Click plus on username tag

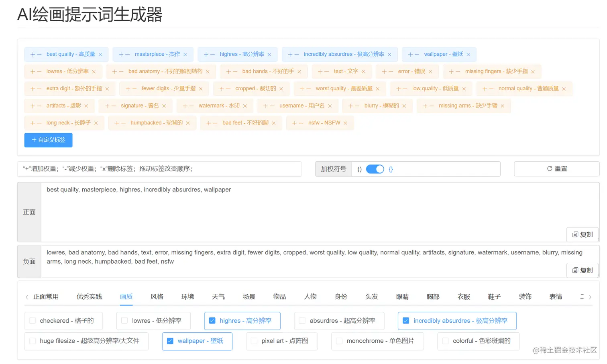pos(265,106)
